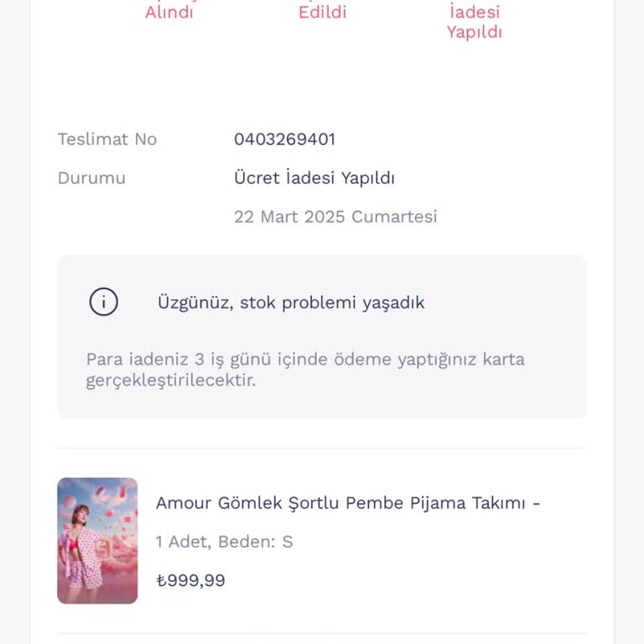Viewport: 644px width, 644px height.
Task: Select the Alındı status step
Action: [x=169, y=12]
